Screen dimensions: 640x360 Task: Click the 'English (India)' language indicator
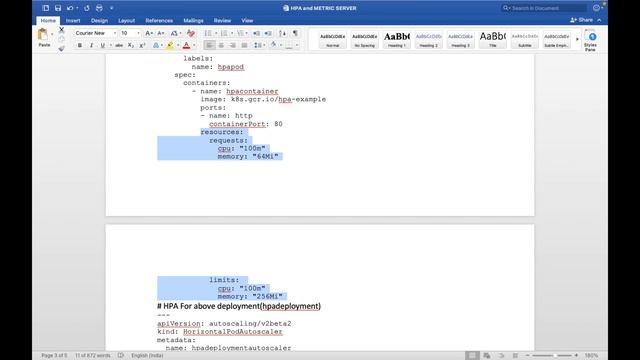coord(147,356)
